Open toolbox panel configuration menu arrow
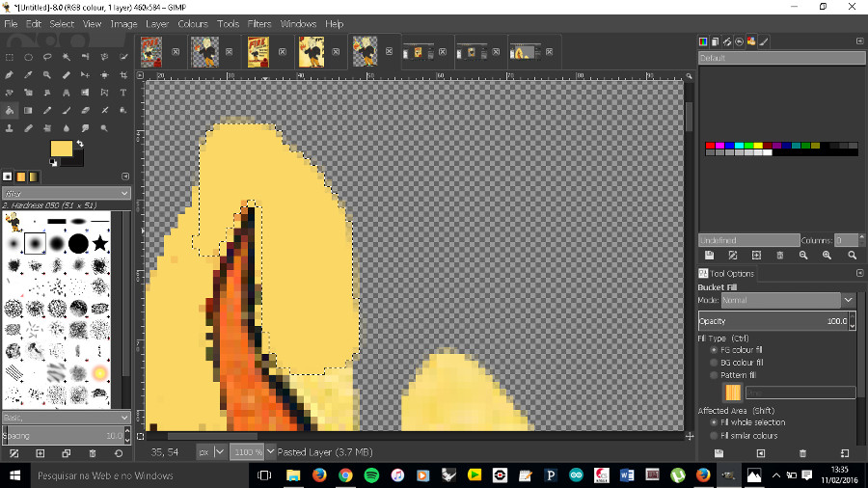The width and height of the screenshot is (868, 488). click(x=125, y=176)
